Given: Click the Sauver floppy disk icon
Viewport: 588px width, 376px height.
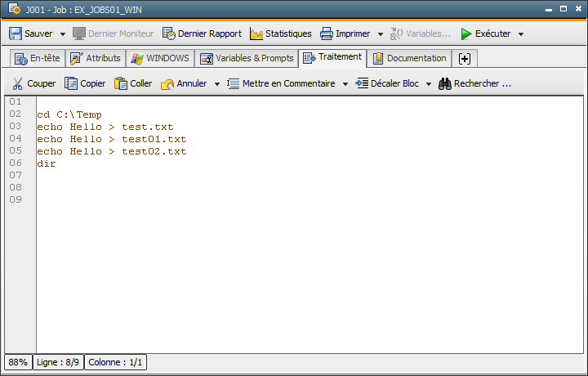Looking at the screenshot, I should click(x=16, y=34).
